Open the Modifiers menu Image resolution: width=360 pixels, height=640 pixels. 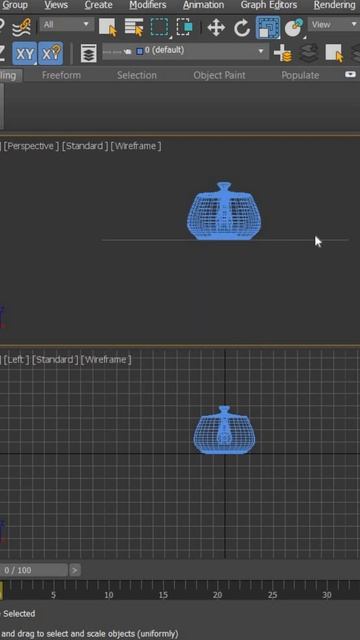tap(148, 5)
